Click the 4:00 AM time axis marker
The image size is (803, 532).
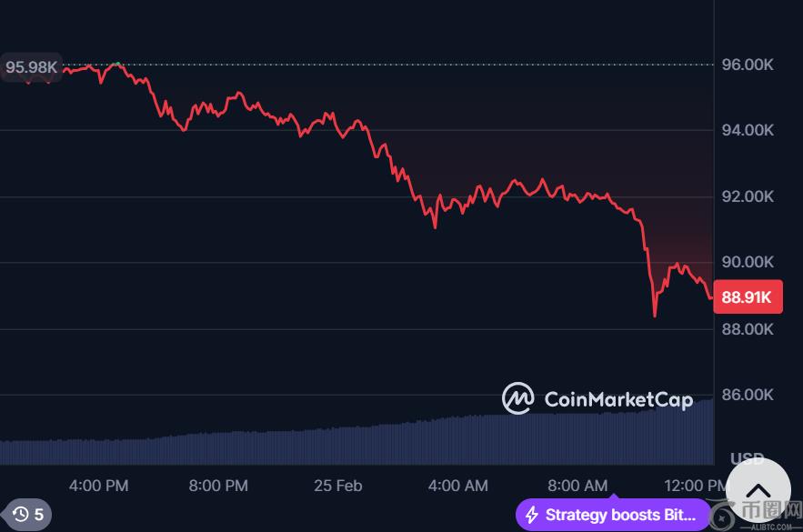[x=458, y=485]
